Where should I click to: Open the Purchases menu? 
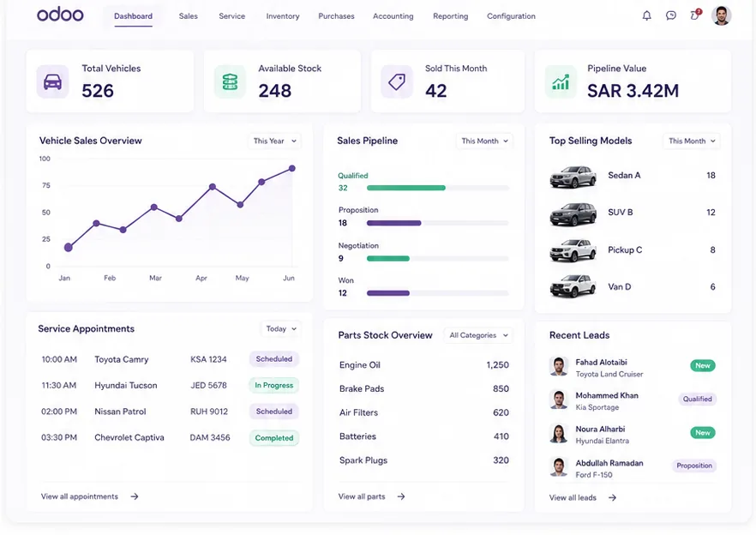pos(336,16)
